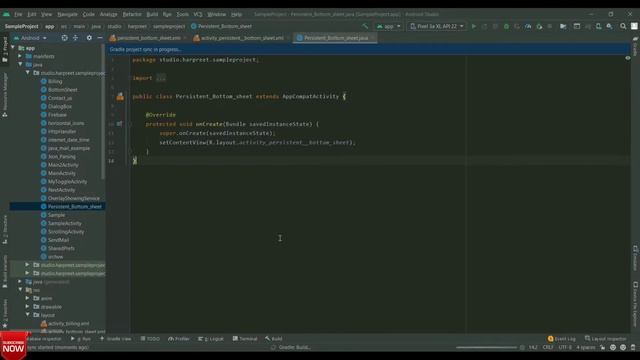Open the Terminal tool window
Screen dimensions: 640x360
[x=245, y=339]
